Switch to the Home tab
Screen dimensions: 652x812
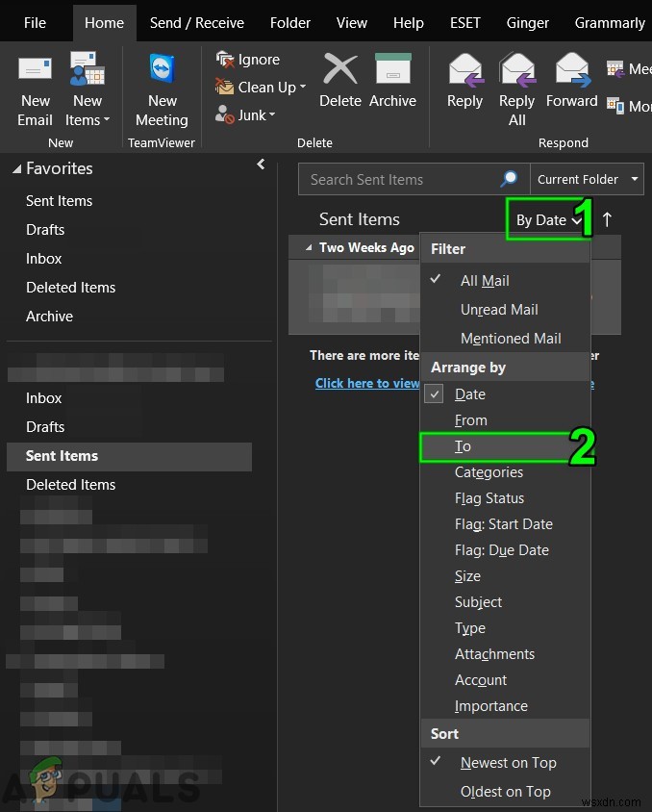(x=105, y=23)
